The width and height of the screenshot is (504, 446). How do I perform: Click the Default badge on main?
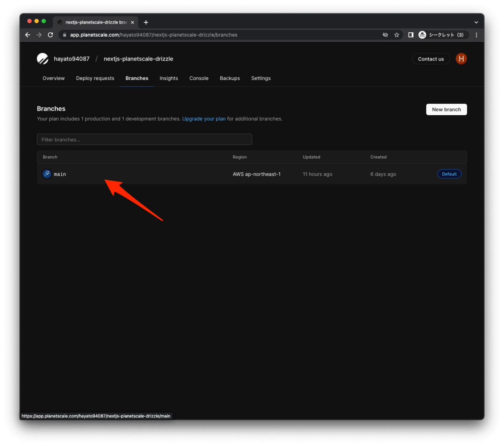tap(449, 174)
